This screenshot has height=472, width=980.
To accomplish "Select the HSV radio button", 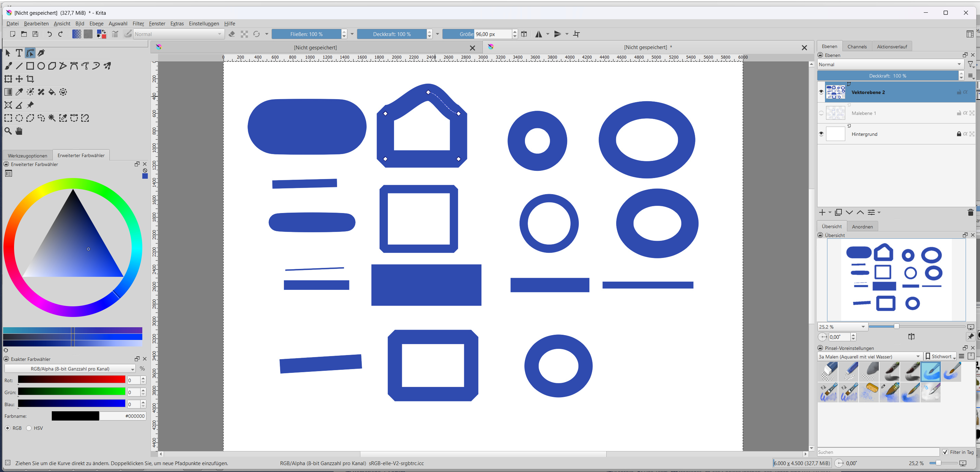I will [29, 428].
